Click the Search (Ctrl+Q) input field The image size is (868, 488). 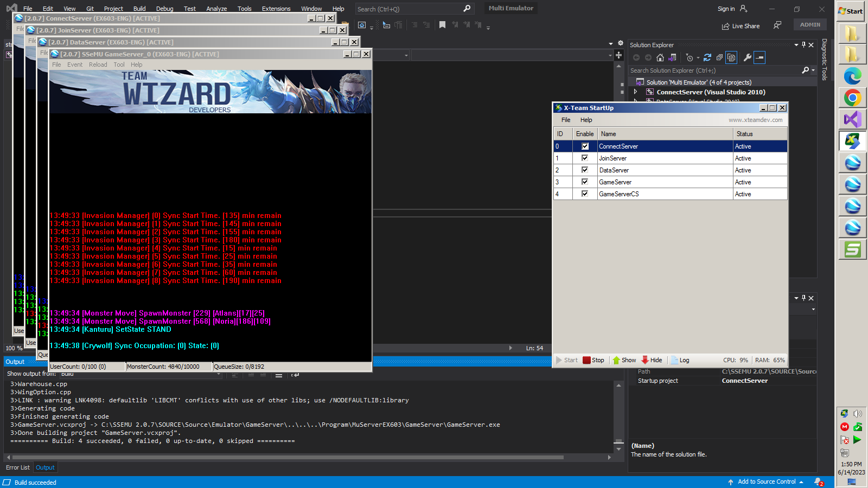click(414, 9)
